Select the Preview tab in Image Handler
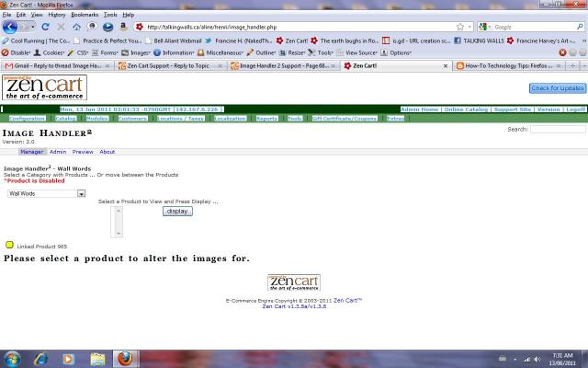Viewport: 588px width, 368px height. pyautogui.click(x=83, y=152)
